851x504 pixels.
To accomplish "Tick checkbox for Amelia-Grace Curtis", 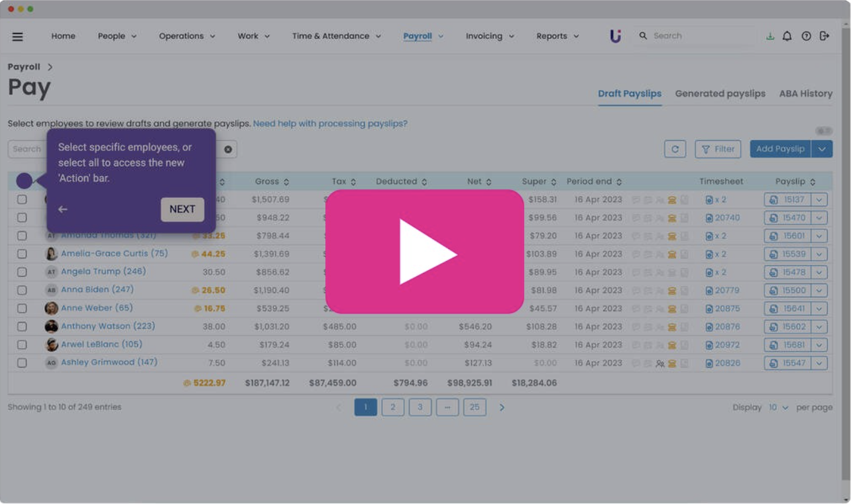I will 22,254.
